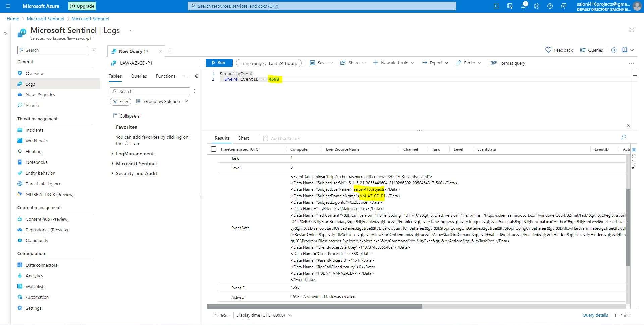Switch to the Chart tab
The height and width of the screenshot is (325, 644).
coord(243,138)
